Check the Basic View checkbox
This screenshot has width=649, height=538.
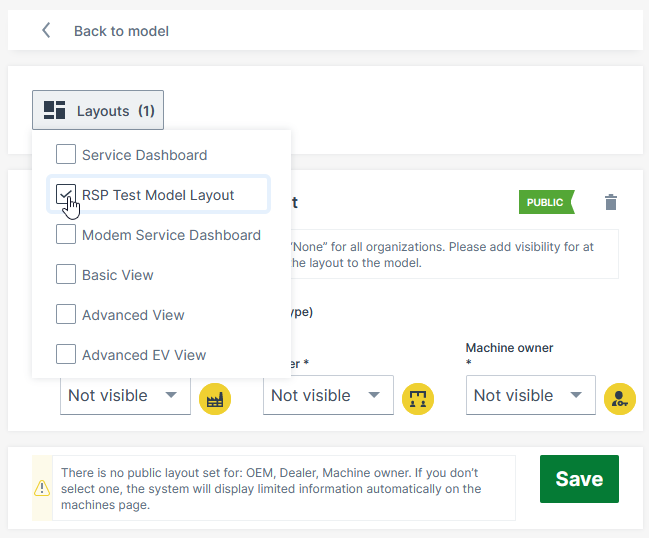[x=66, y=274]
